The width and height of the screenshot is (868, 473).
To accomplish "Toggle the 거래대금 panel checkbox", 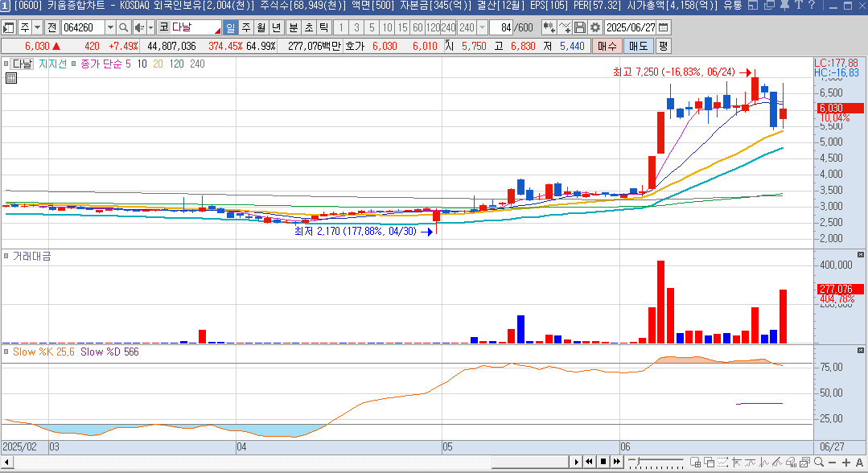I will [x=6, y=256].
